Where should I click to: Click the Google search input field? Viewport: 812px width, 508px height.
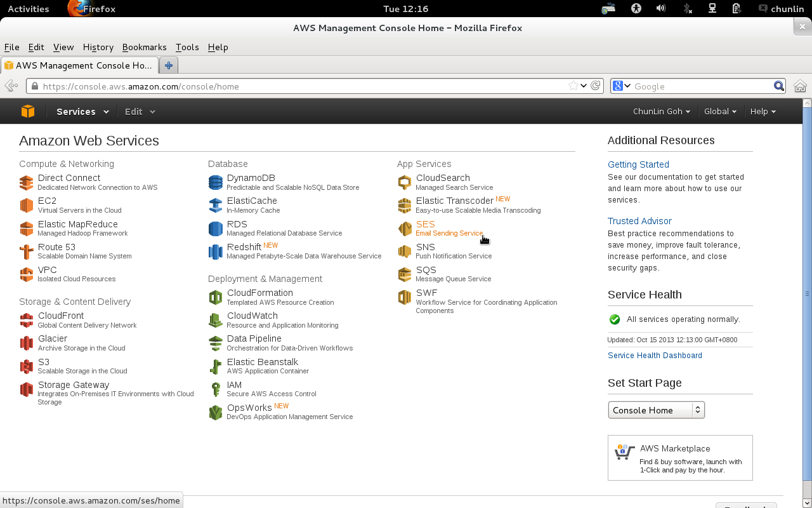701,86
